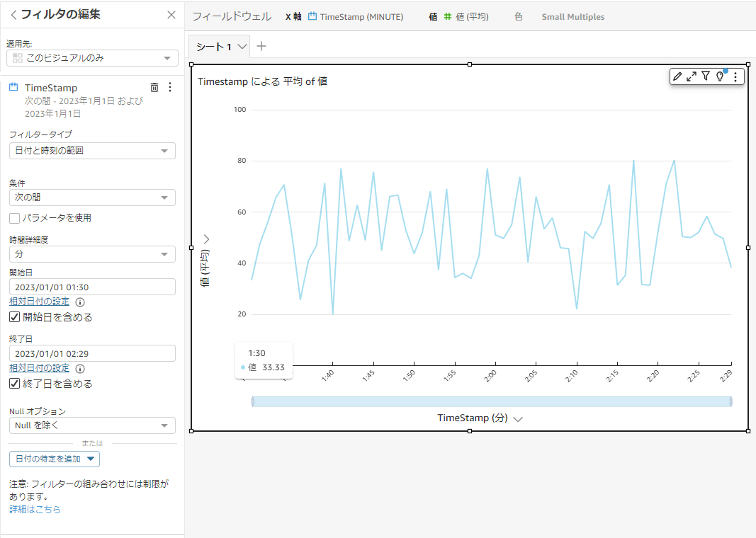Image resolution: width=756 pixels, height=538 pixels.
Task: Go back from filter editing panel
Action: click(13, 15)
